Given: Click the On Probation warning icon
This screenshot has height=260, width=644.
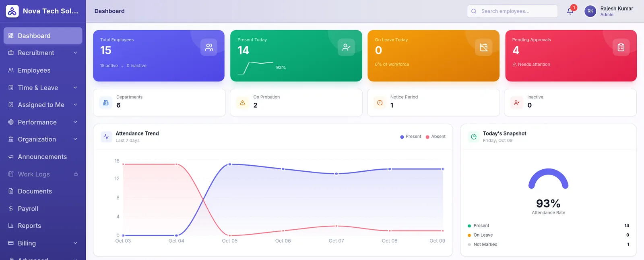Looking at the screenshot, I should (x=243, y=103).
